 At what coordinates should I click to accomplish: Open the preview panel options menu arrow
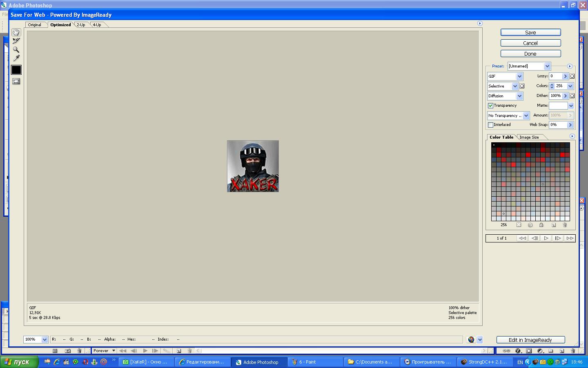pyautogui.click(x=480, y=23)
